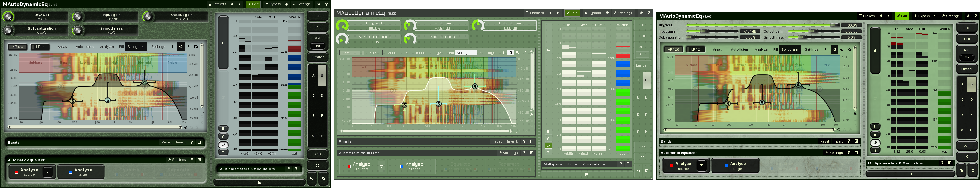Pause the meters in the slider-layout plugin
The width and height of the screenshot is (980, 188).
tap(875, 127)
